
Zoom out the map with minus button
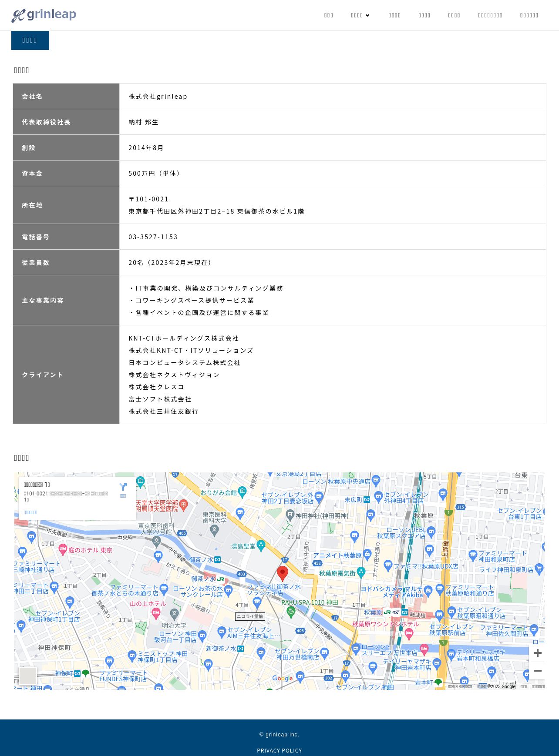point(538,671)
